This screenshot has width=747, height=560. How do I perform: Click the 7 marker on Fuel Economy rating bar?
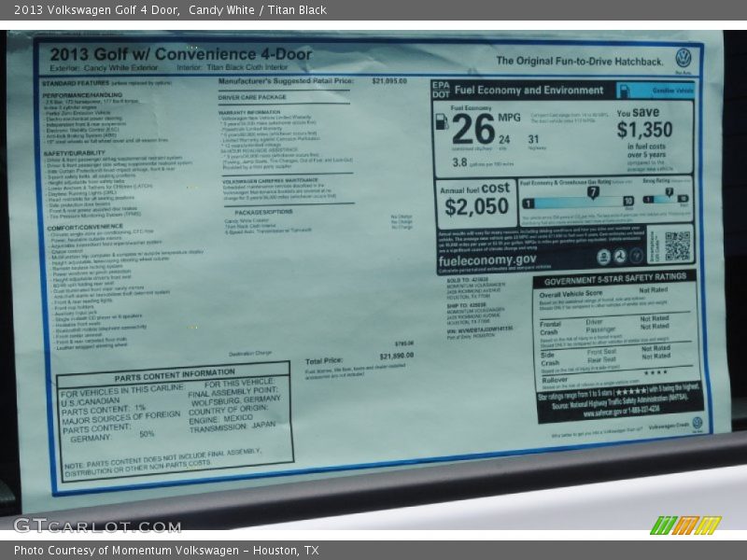(x=593, y=192)
